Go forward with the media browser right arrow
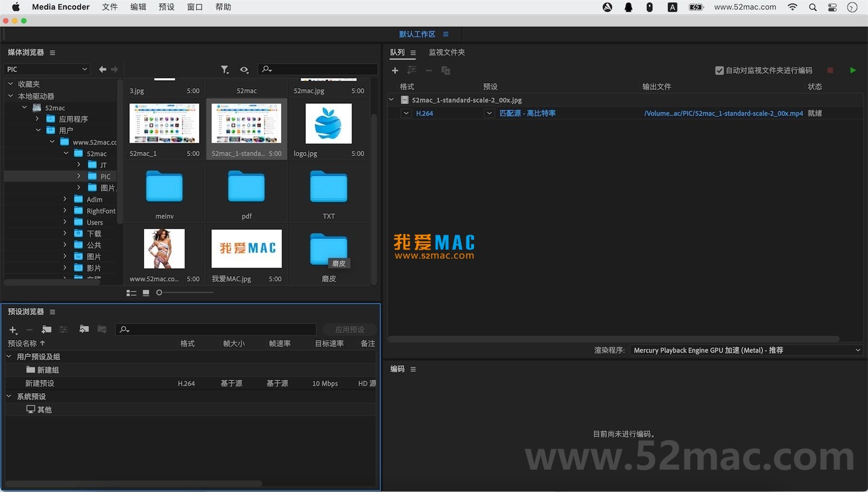This screenshot has width=868, height=492. [x=115, y=69]
